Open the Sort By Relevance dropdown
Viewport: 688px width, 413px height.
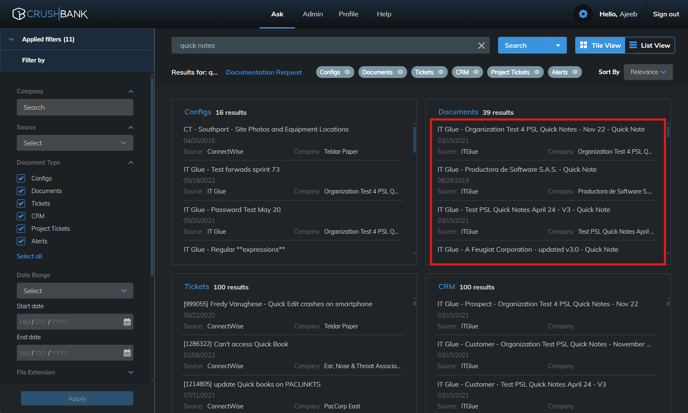(648, 72)
